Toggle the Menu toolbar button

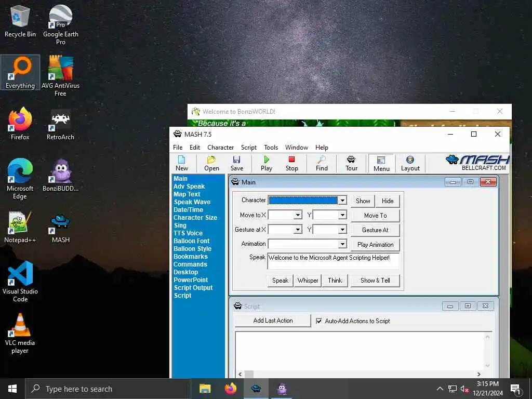point(381,164)
